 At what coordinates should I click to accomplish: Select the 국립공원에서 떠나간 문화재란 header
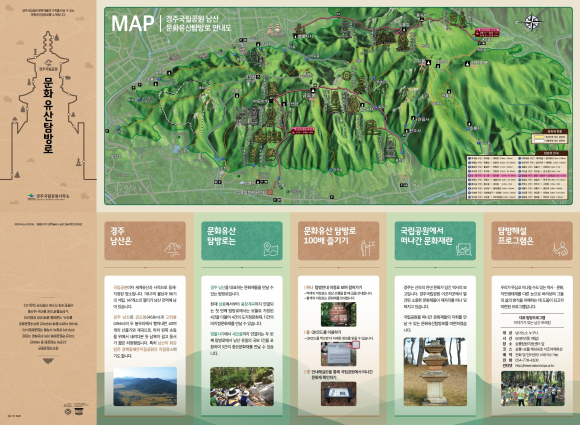click(435, 241)
